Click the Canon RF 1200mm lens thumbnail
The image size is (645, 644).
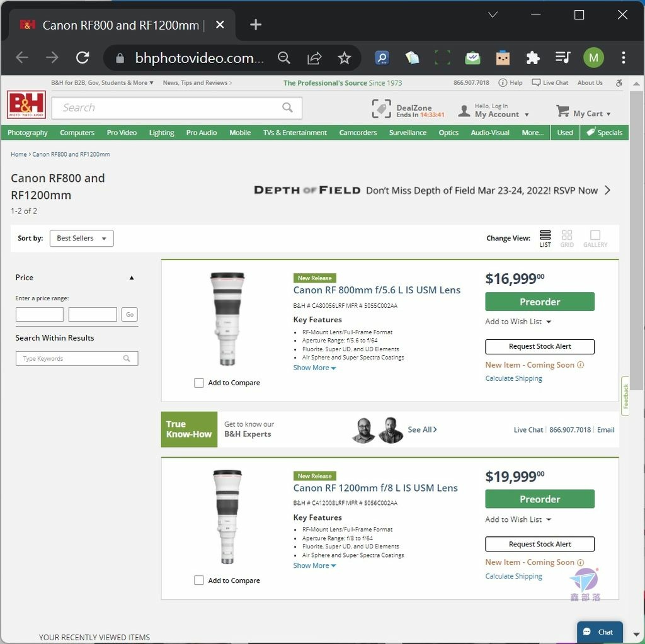[x=227, y=517]
